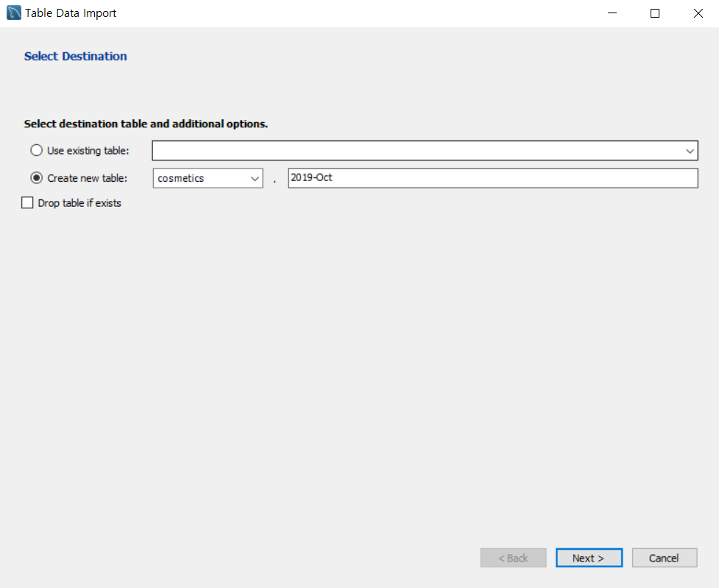The height and width of the screenshot is (588, 719).
Task: Select the Create new table radio option
Action: point(36,178)
